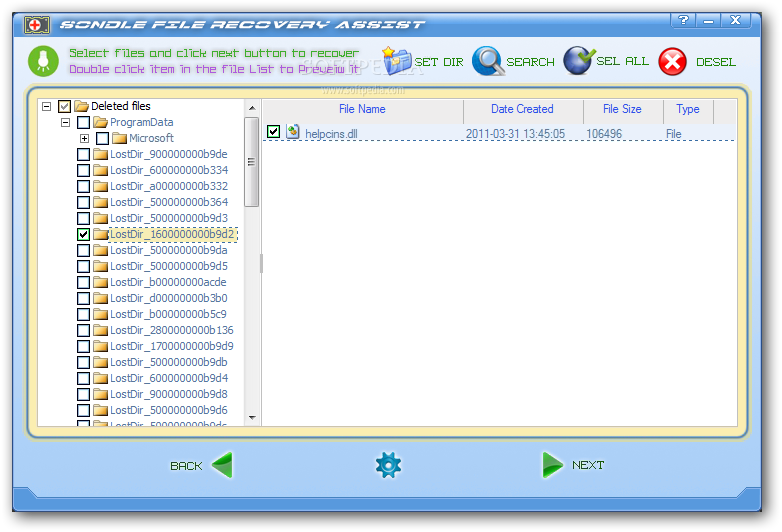Image resolution: width=782 pixels, height=532 pixels.
Task: Click the SEL ALL label
Action: 622,61
